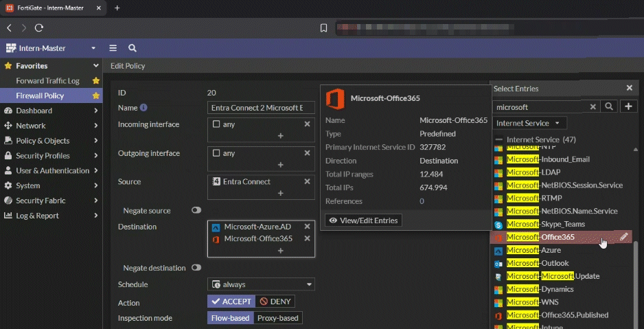Set Action to ACCEPT

tap(231, 302)
